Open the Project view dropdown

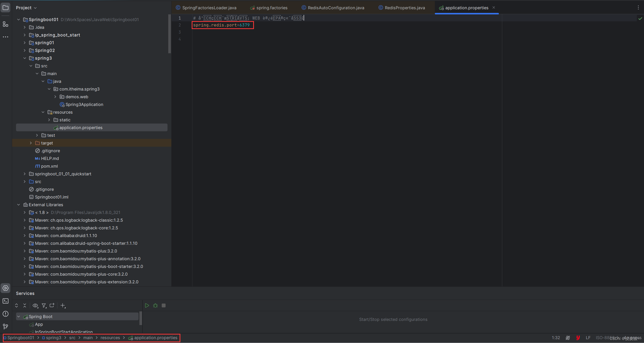point(26,8)
